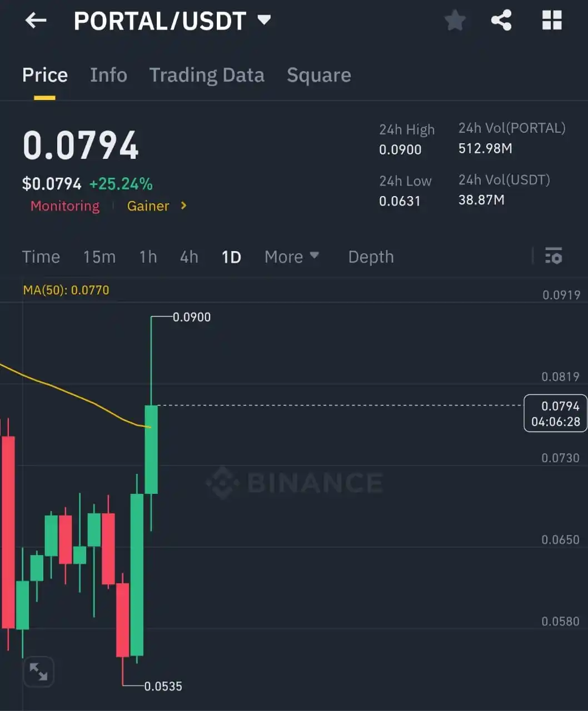Screen dimensions: 588x711
Task: Tap the large 0.0794 price
Action: (81, 146)
